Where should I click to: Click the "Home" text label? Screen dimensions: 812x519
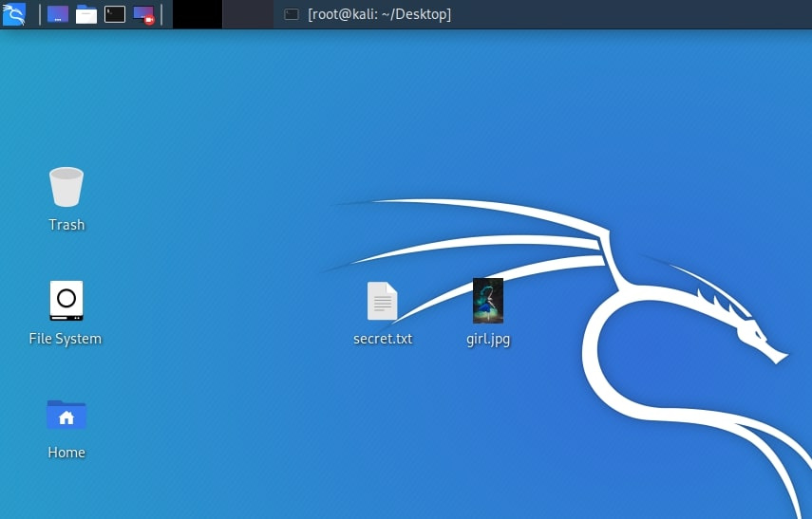coord(66,453)
